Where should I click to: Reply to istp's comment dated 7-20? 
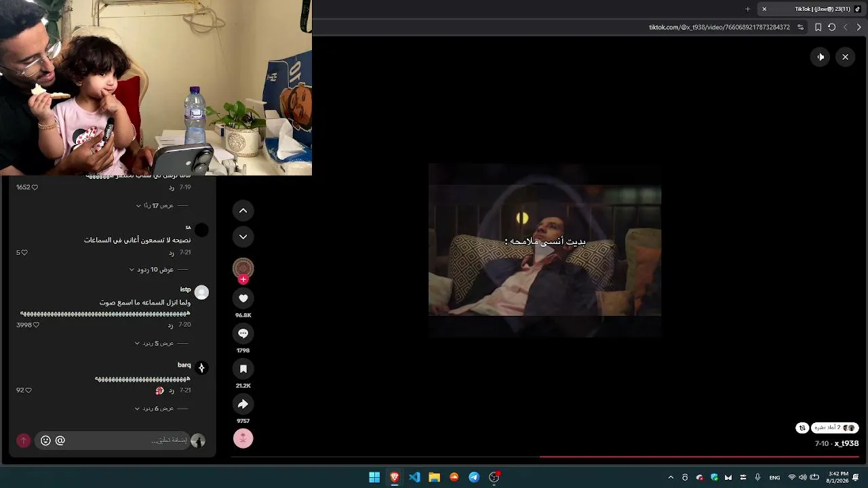point(172,325)
